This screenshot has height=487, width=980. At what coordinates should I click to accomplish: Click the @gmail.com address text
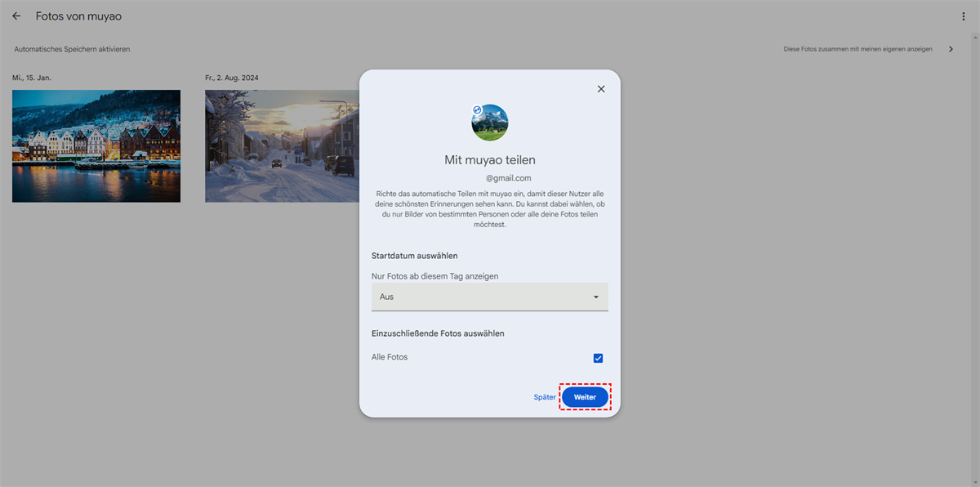(x=508, y=178)
